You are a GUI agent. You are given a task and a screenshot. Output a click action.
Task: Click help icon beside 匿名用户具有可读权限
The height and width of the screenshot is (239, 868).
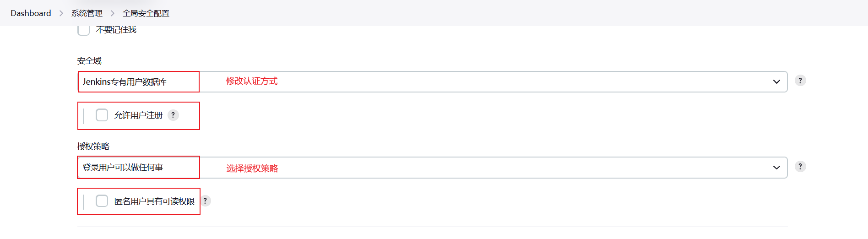tap(206, 201)
